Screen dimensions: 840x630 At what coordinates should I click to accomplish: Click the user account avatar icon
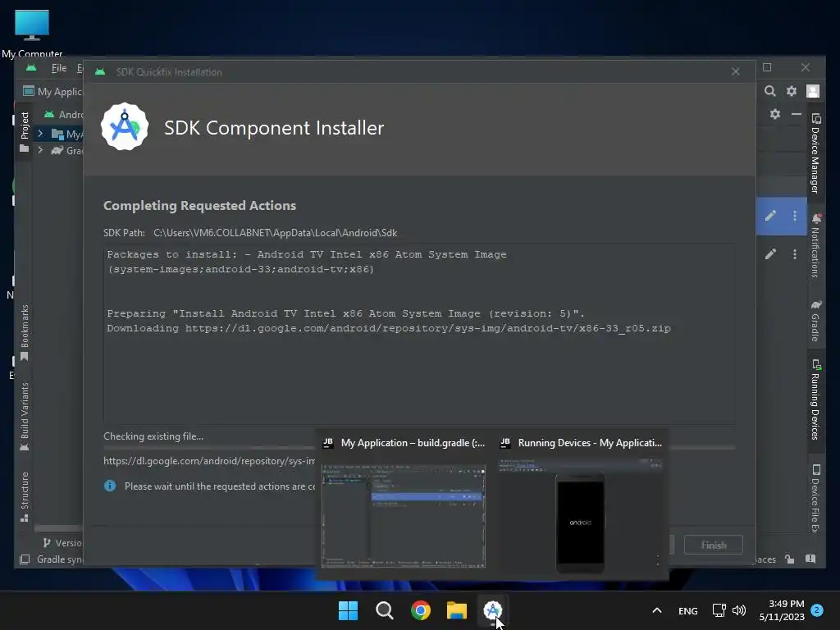click(x=813, y=91)
